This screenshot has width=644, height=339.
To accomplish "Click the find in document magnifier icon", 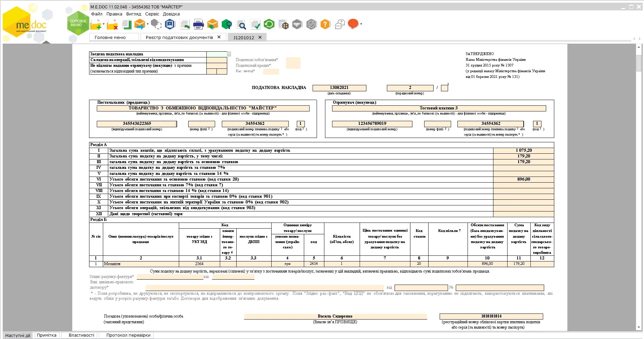I will pos(241,25).
